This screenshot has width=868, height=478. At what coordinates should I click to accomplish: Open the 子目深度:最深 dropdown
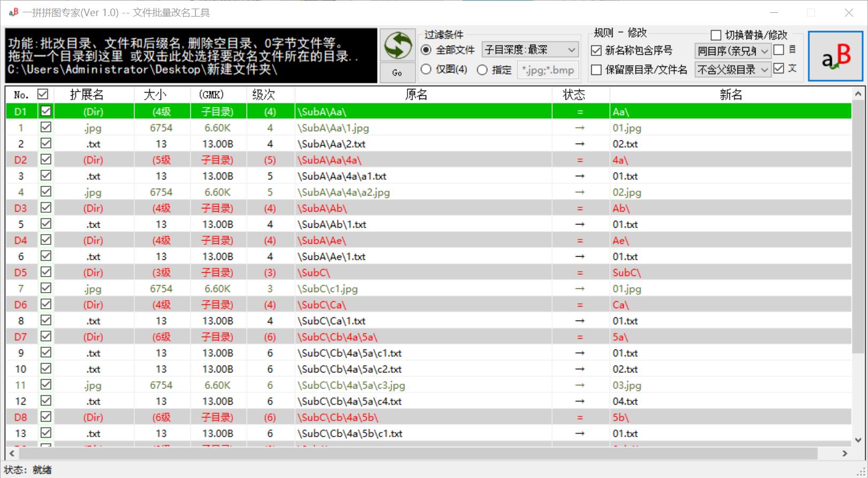(x=530, y=50)
